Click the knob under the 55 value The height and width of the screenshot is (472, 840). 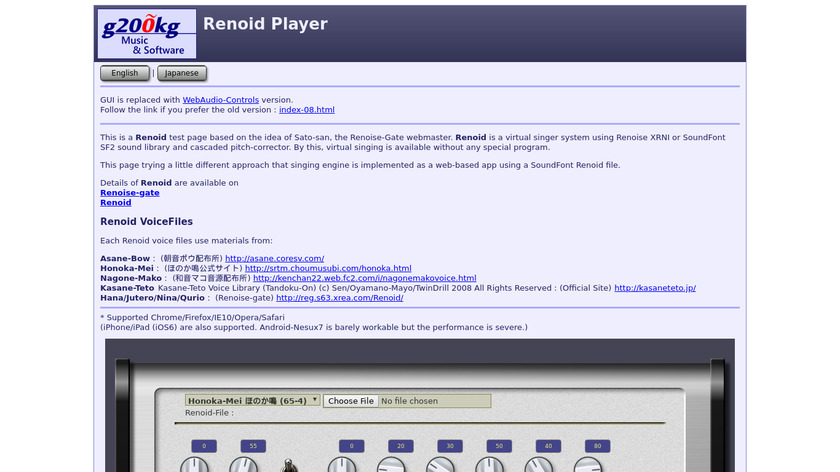coord(244,465)
